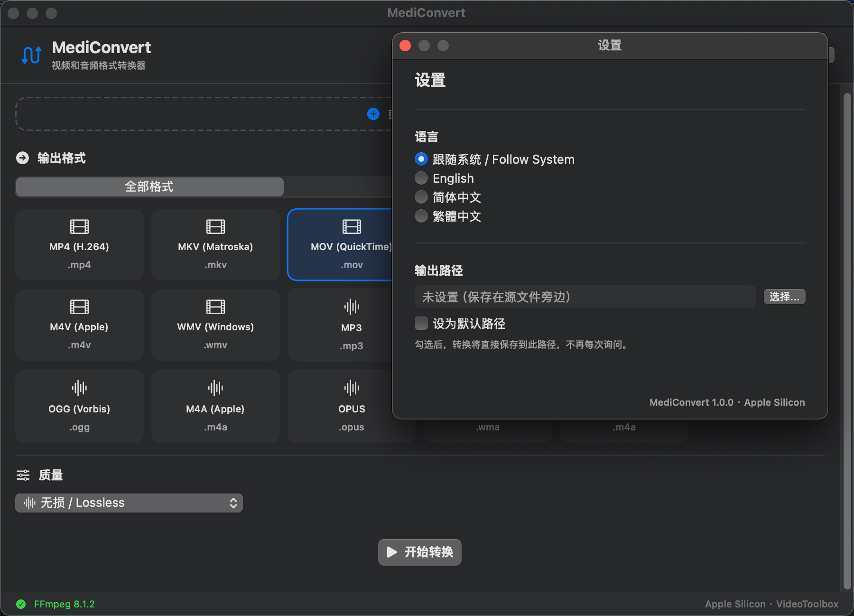Open the 无损 / Lossless quality dropdown

pyautogui.click(x=129, y=503)
